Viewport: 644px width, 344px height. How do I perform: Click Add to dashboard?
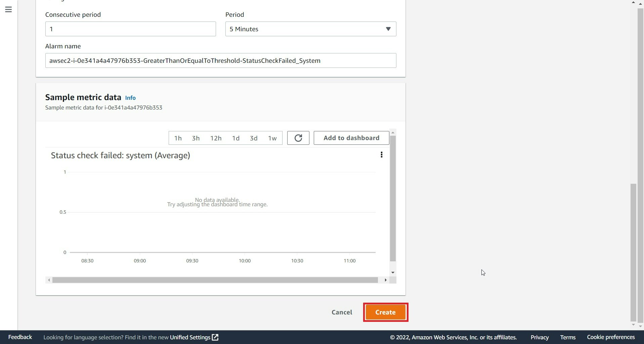[x=351, y=138]
